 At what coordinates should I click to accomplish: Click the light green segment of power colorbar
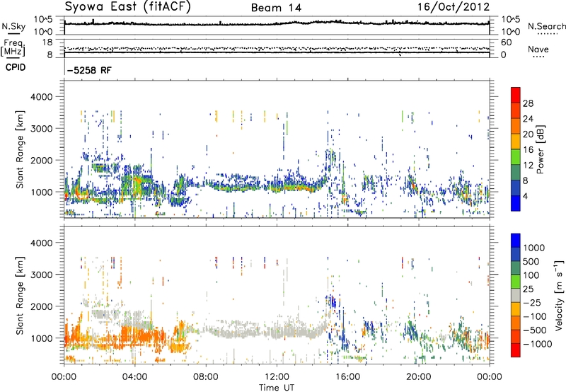516,157
